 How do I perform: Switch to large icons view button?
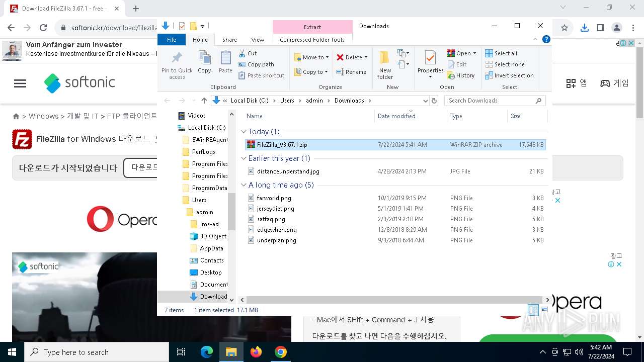point(544,310)
